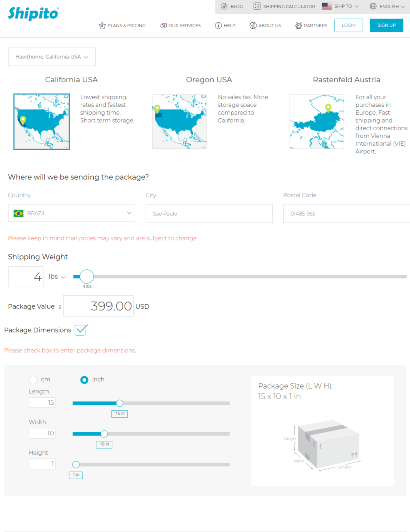Click the map pin on Oregon map
This screenshot has height=532, width=410.
157,110
